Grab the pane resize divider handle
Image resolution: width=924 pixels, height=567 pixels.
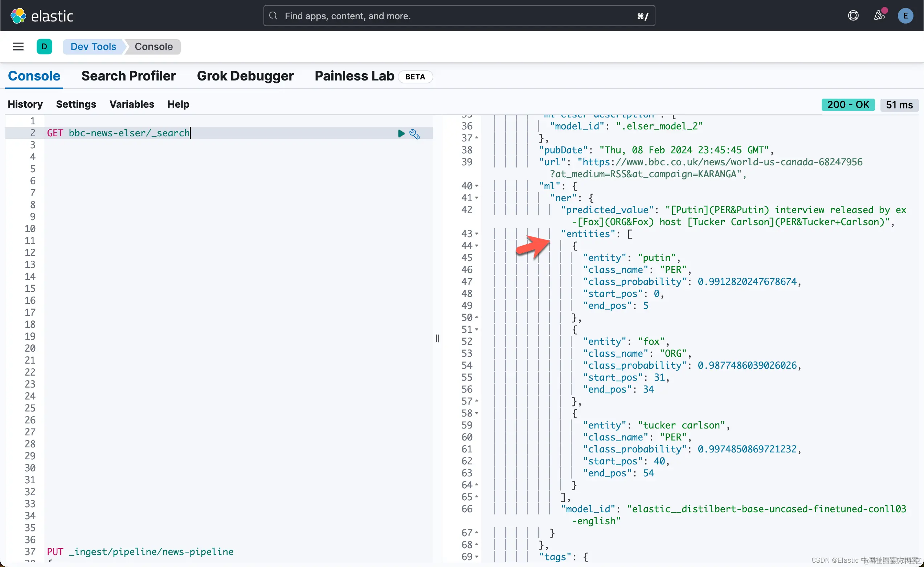pyautogui.click(x=437, y=338)
